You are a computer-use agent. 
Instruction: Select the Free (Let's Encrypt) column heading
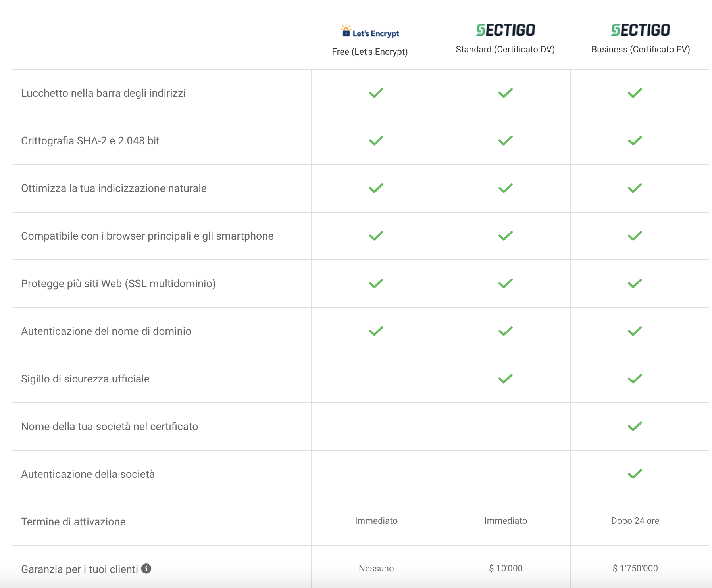click(369, 52)
